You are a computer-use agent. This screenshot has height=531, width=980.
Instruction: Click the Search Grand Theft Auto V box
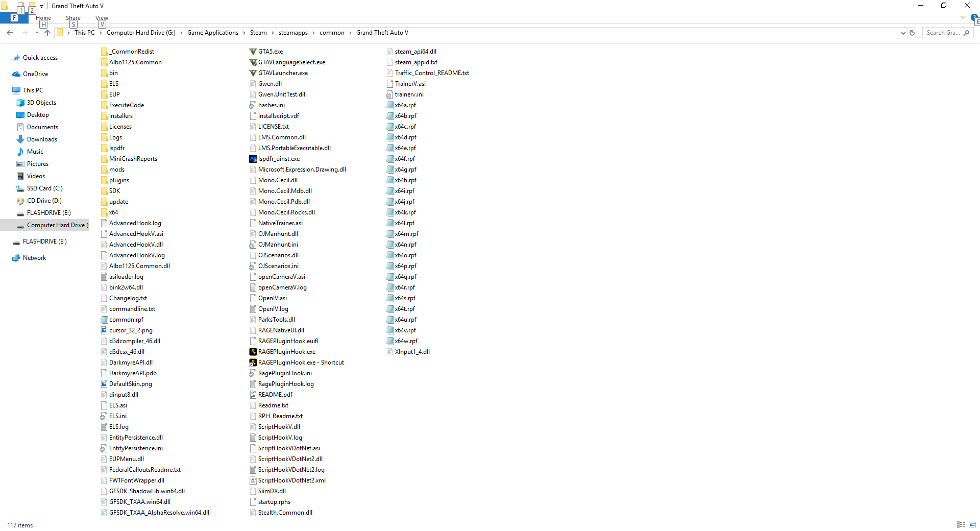click(947, 33)
